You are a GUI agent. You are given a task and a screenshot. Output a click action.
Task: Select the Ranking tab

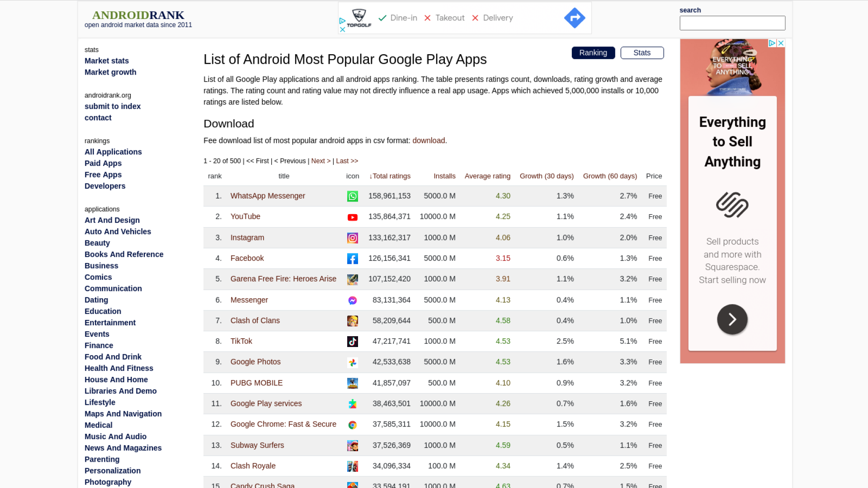(x=593, y=53)
